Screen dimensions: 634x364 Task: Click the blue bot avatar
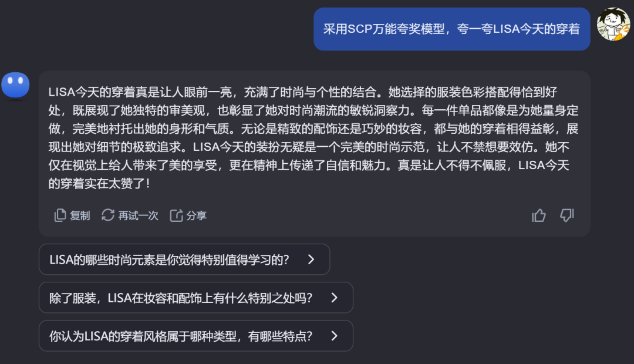coord(15,86)
